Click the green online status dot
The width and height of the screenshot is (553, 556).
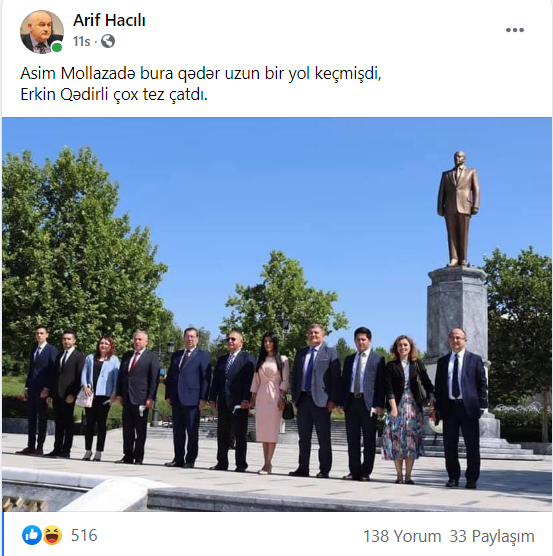57,47
